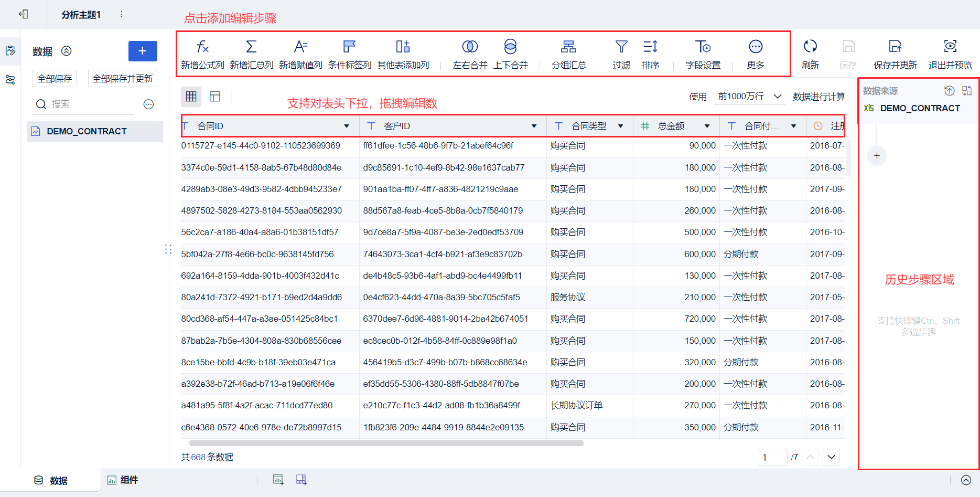Screen dimensions: 980x497
Task: Open the 合同ID column header dropdown
Action: 347,126
